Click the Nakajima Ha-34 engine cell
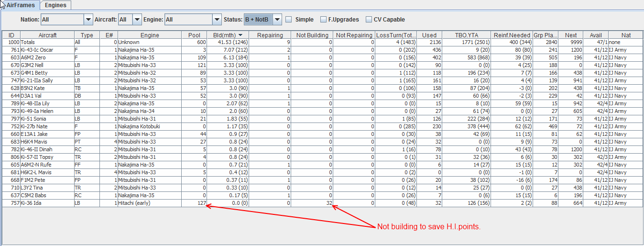The height and width of the screenshot is (246, 644). pyautogui.click(x=150, y=112)
